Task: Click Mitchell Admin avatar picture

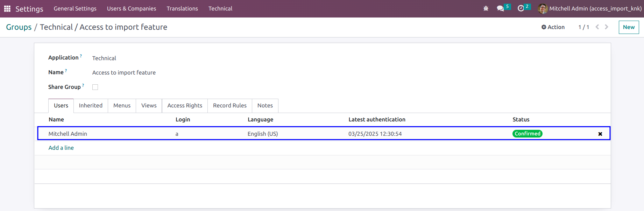Action: point(543,8)
